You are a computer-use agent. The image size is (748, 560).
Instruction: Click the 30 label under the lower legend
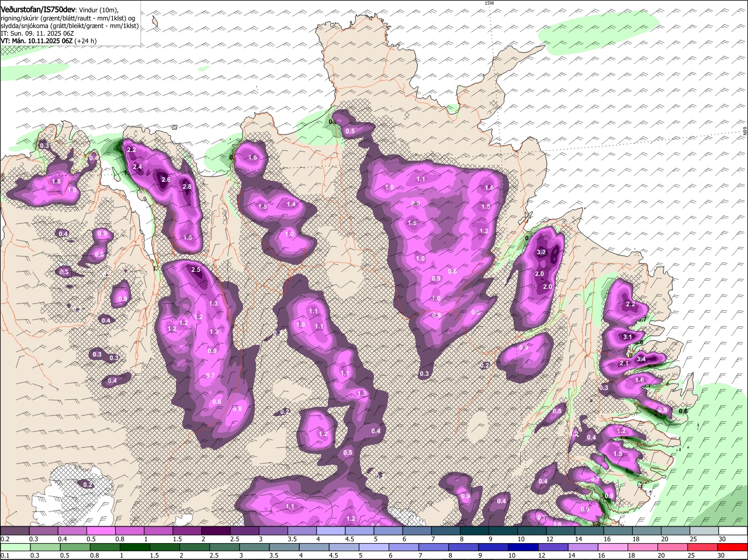[721, 555]
